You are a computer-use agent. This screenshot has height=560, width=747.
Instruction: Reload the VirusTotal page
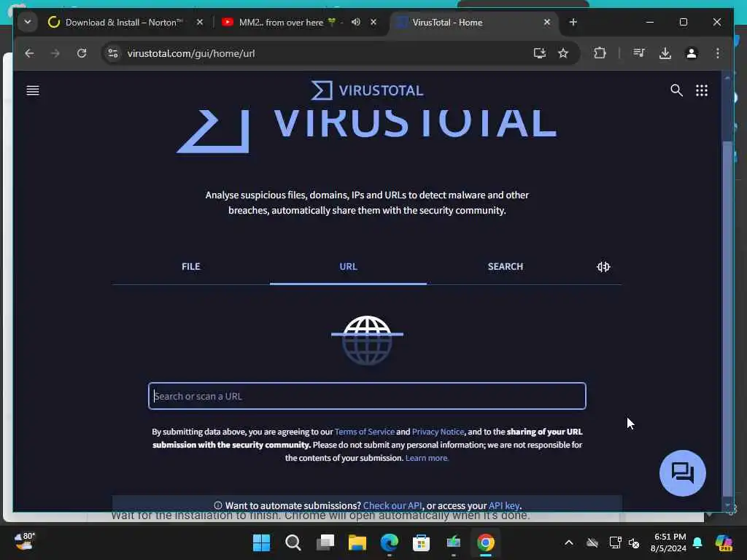coord(82,53)
